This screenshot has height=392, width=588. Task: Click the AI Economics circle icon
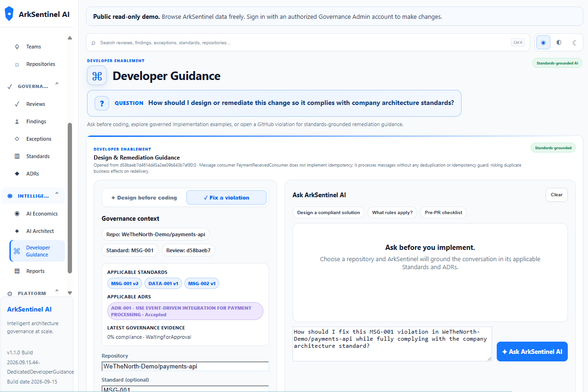coord(17,214)
